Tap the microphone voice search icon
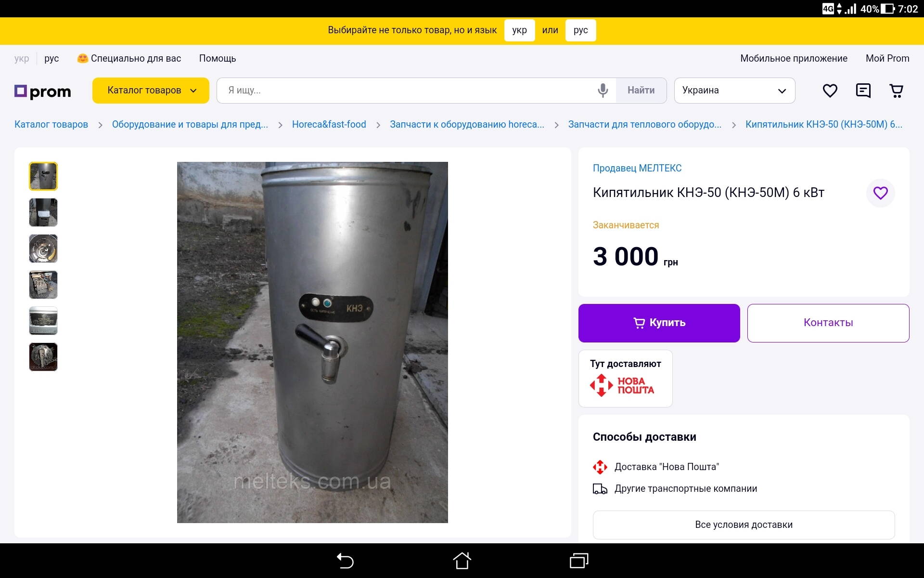 603,91
